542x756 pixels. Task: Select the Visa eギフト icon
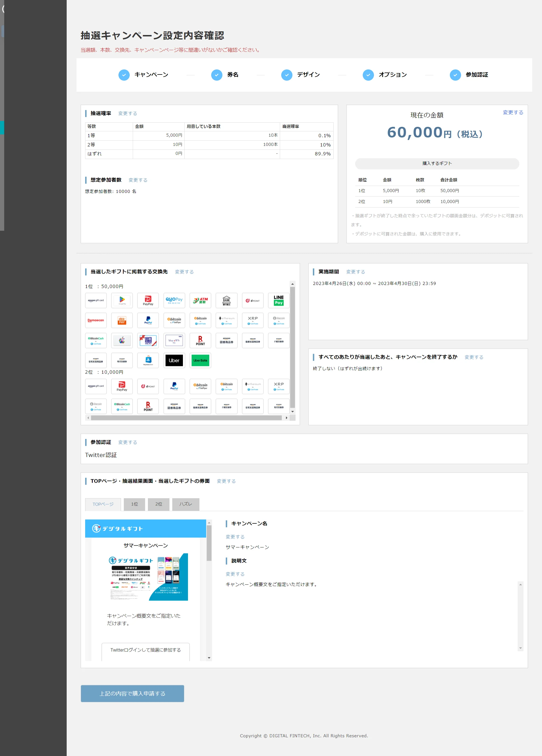174,340
